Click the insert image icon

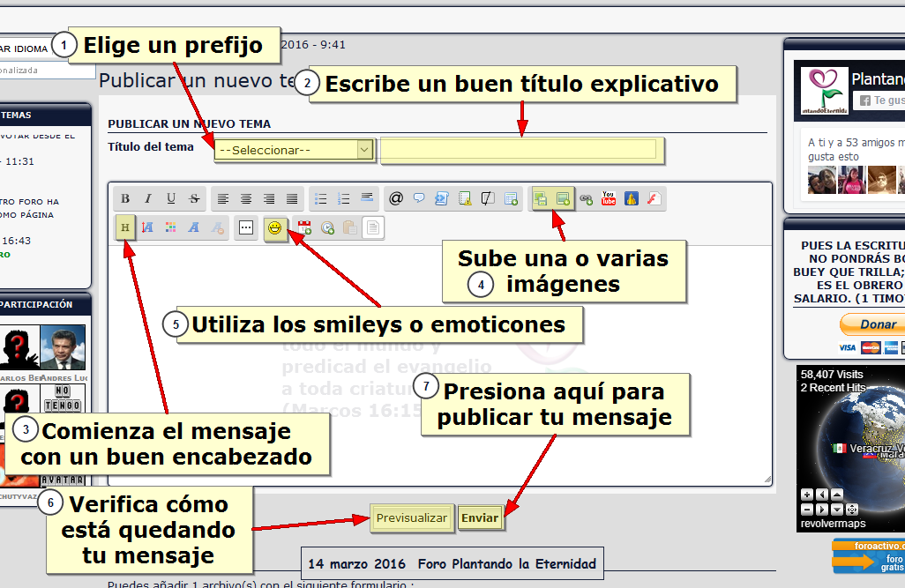(x=563, y=199)
